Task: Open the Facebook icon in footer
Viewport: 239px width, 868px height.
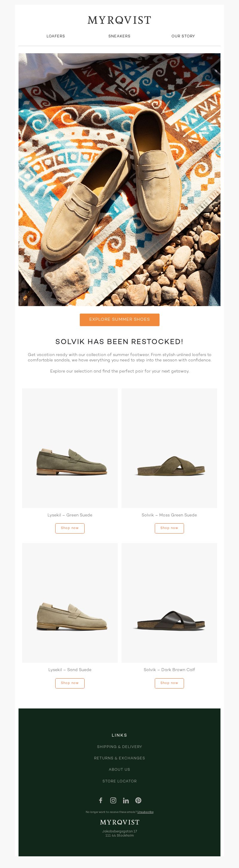Action: (100, 800)
